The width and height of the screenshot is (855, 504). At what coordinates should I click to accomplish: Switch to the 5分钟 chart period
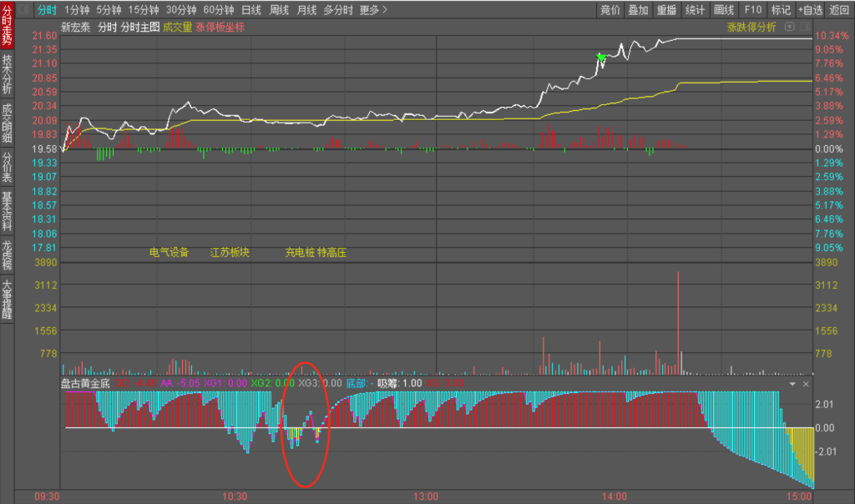click(x=109, y=10)
